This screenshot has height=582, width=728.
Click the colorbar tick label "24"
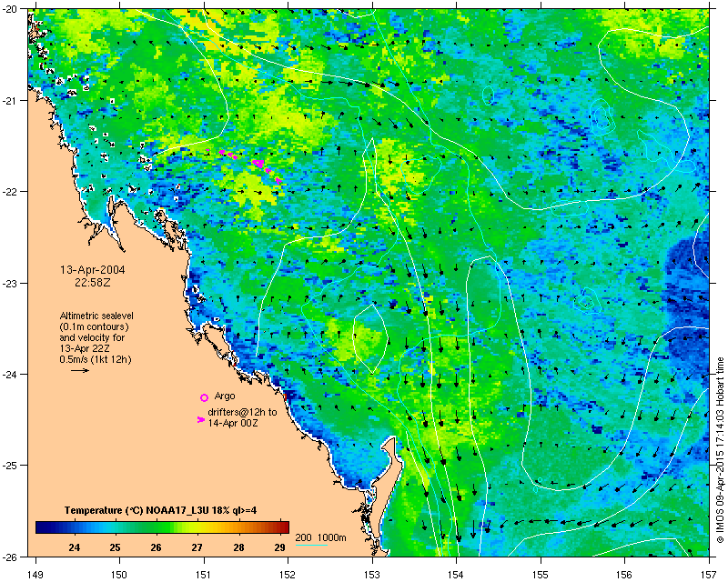pyautogui.click(x=75, y=547)
